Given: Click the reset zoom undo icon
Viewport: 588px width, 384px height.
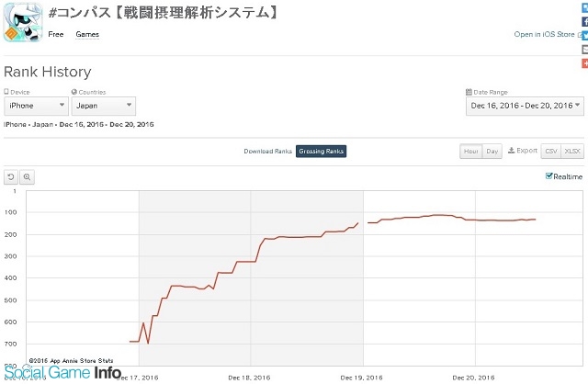Looking at the screenshot, I should click(x=11, y=177).
